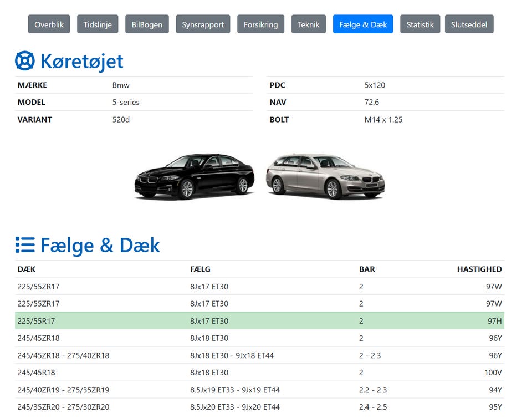Viewport: 532px width, 418px height.
Task: Click the 8Jx17 ET30 rim in highlighted row
Action: point(209,321)
